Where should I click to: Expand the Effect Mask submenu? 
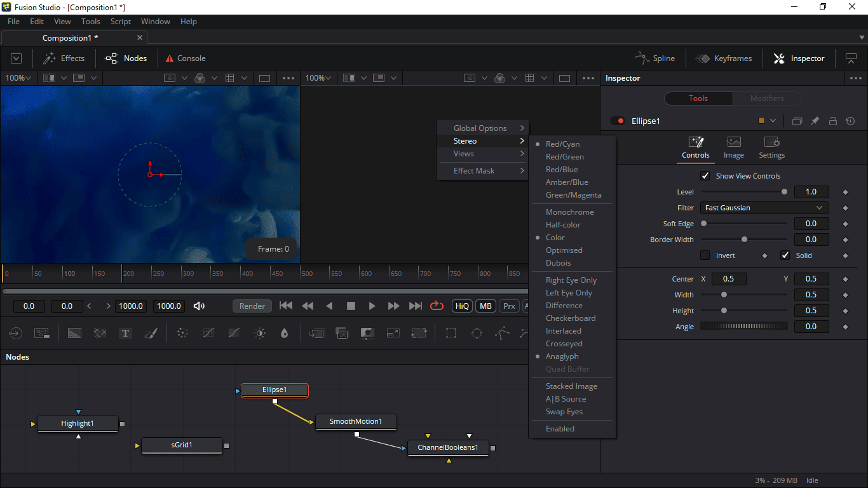[483, 171]
